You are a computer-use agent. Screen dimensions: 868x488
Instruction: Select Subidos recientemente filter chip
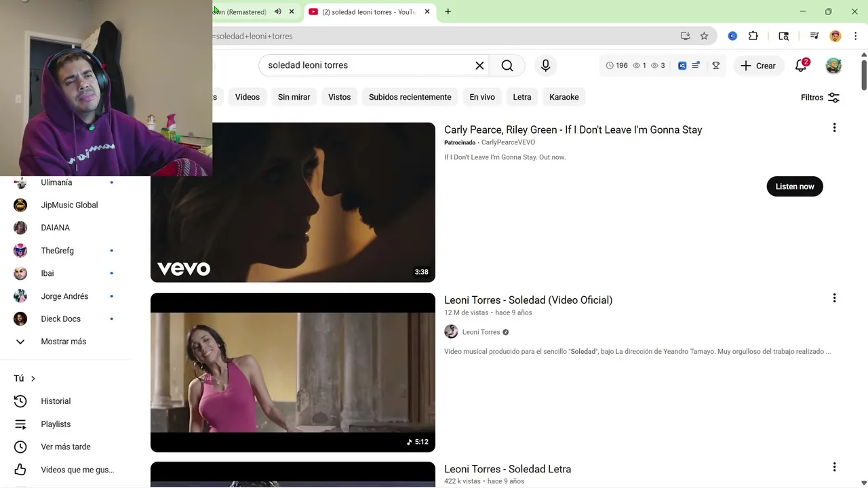coord(410,97)
